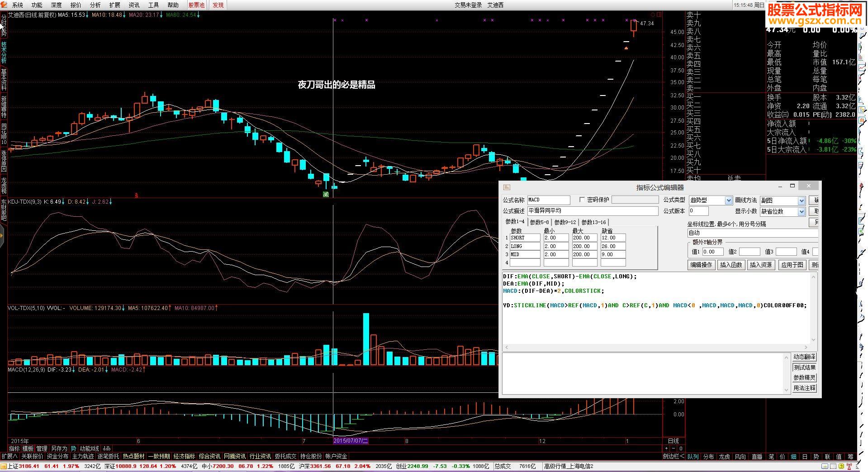Click the 公式描述 input field
This screenshot has height=472, width=868.
tap(593, 211)
